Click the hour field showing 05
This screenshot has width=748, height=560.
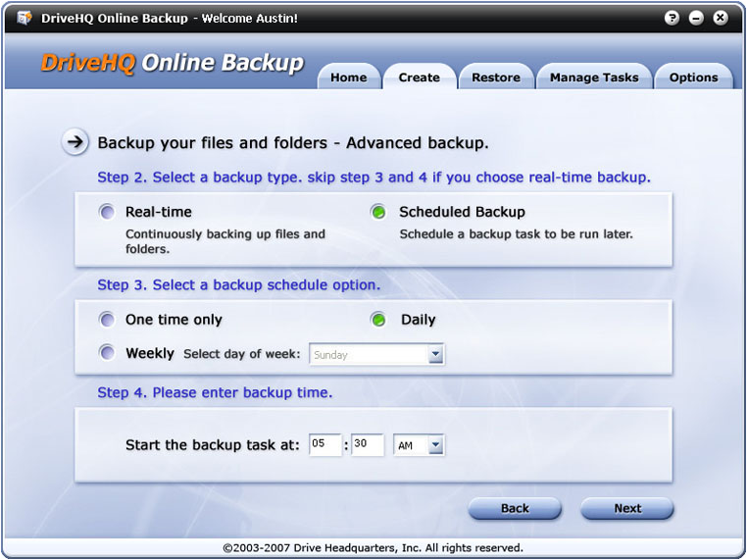coord(325,445)
